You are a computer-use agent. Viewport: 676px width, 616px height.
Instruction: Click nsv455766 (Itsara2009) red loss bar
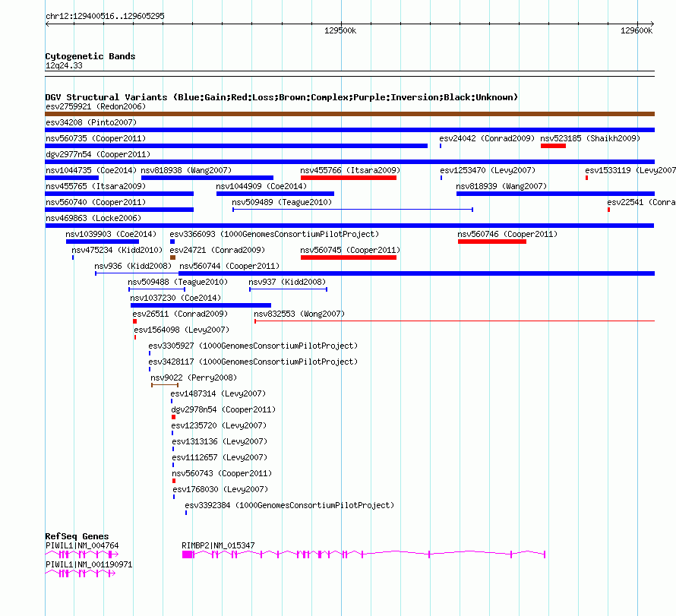(349, 178)
